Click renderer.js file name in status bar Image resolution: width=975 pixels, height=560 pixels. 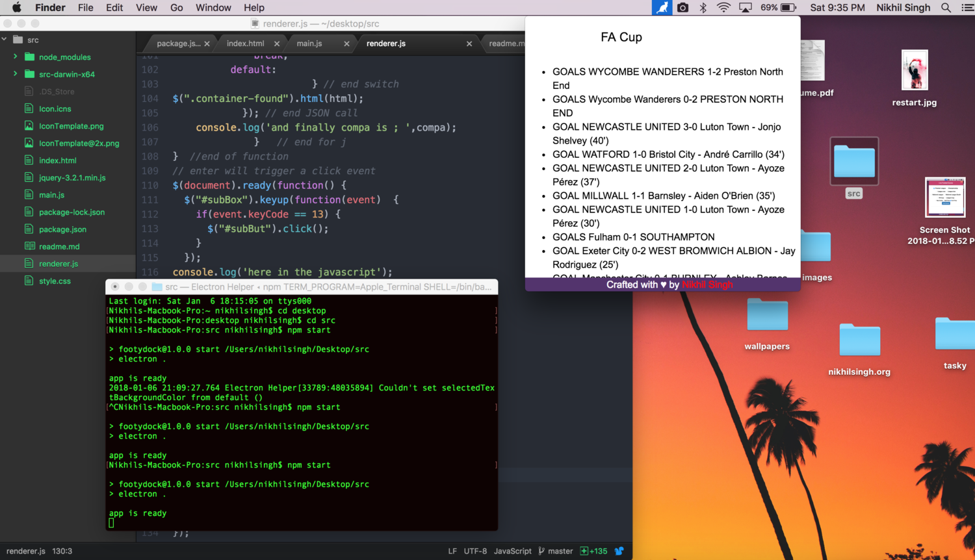(26, 551)
